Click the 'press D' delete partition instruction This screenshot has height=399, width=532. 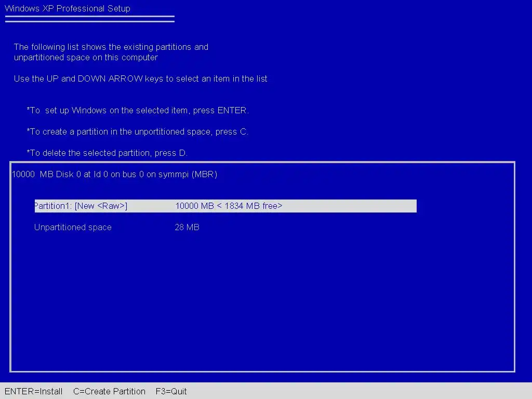click(107, 153)
